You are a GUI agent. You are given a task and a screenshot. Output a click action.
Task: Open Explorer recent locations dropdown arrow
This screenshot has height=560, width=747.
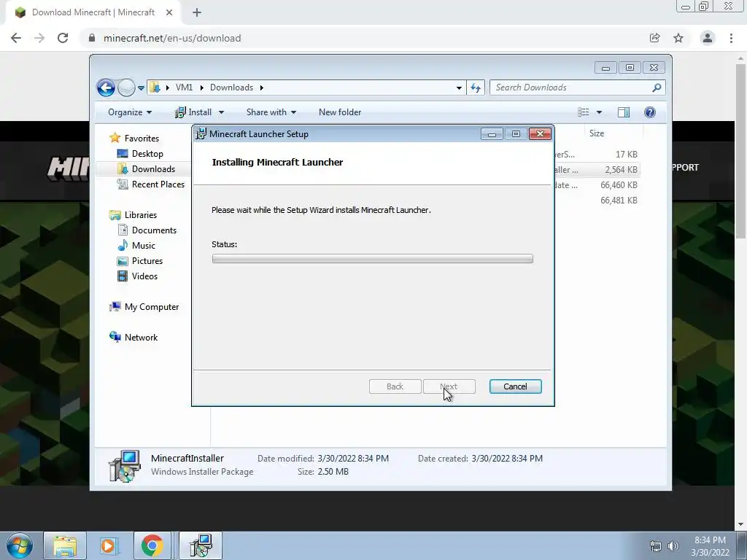pyautogui.click(x=141, y=88)
